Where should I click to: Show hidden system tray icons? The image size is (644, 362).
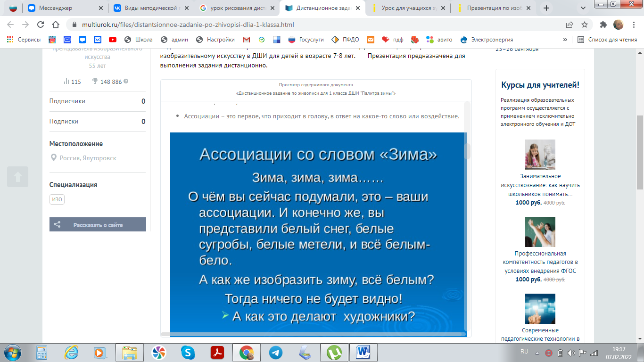(x=537, y=353)
